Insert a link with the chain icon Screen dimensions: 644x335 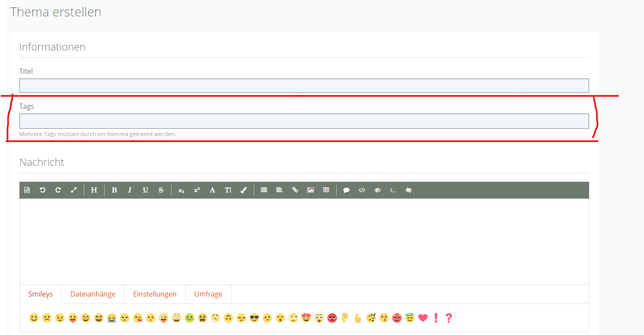(x=295, y=190)
